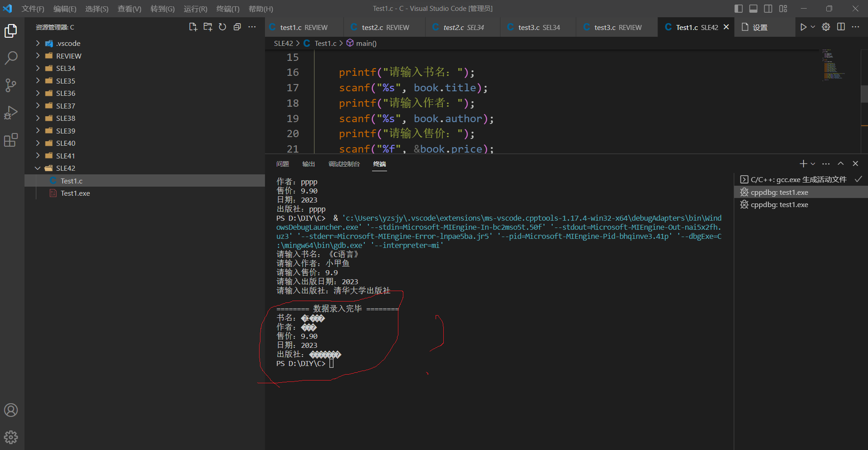Screen dimensions: 868x450
Task: Open the 文件(F) menu
Action: (x=33, y=9)
